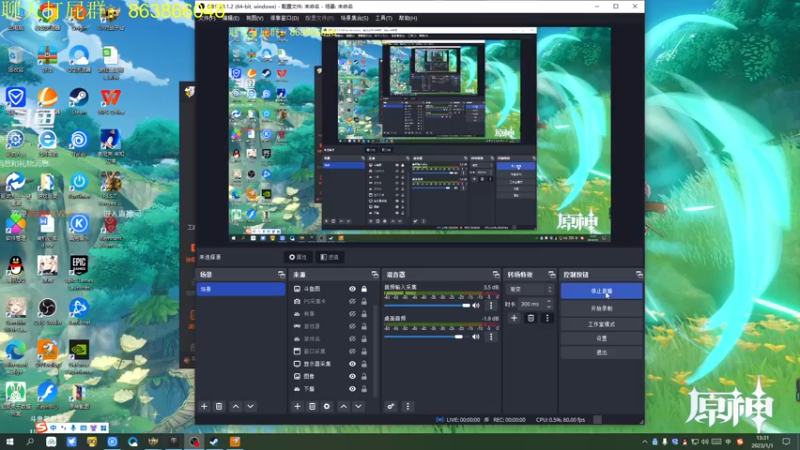The image size is (800, 450).
Task: Click the 开始录制 button
Action: coord(602,309)
